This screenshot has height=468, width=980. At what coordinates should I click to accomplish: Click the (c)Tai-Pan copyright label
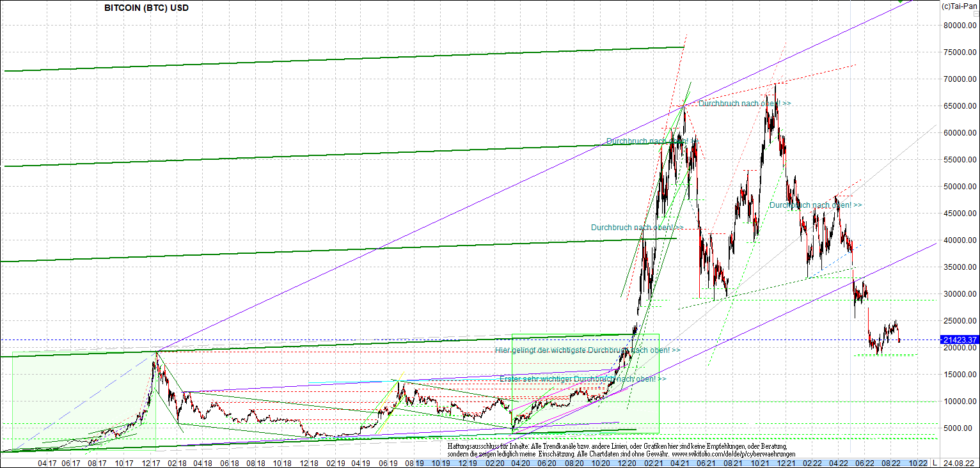[x=959, y=6]
